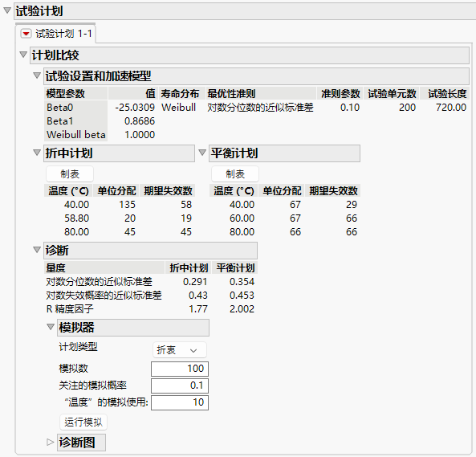Click expected failures 29 in 平衡计划
The height and width of the screenshot is (457, 476).
[x=352, y=204]
